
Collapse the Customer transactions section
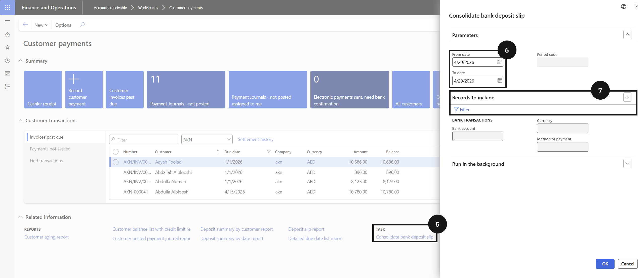click(x=21, y=121)
